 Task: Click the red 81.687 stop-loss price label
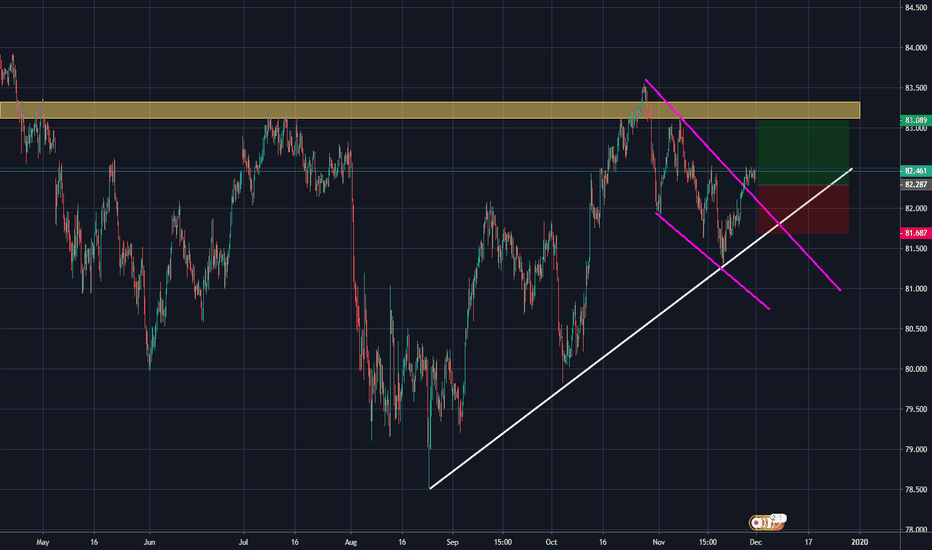point(916,233)
